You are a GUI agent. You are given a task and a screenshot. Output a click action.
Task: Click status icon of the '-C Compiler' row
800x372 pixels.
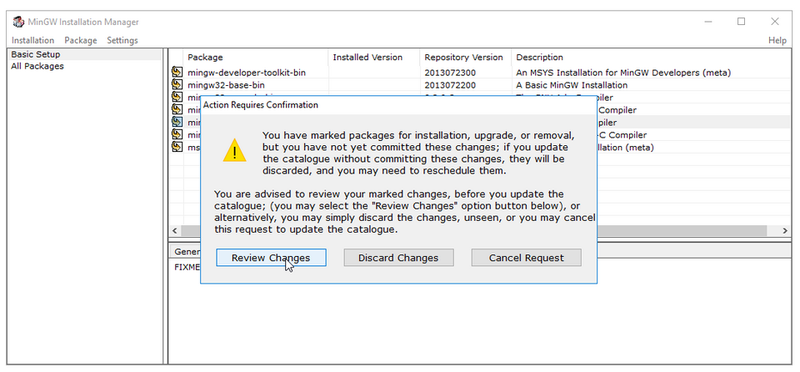pos(177,134)
